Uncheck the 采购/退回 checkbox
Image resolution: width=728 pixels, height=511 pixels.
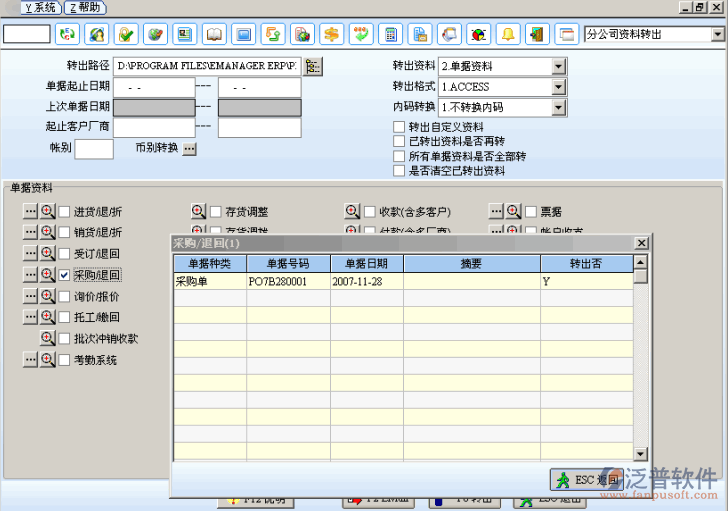click(64, 275)
